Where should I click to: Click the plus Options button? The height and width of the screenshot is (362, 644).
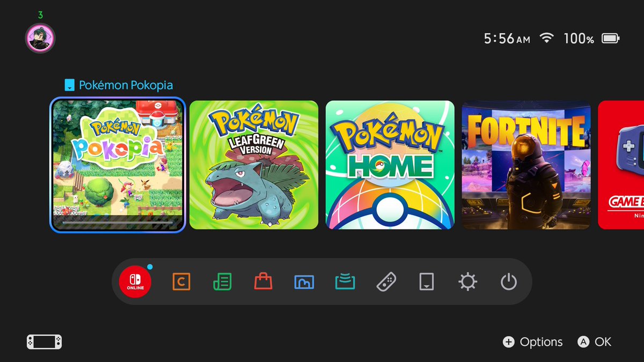(x=532, y=342)
